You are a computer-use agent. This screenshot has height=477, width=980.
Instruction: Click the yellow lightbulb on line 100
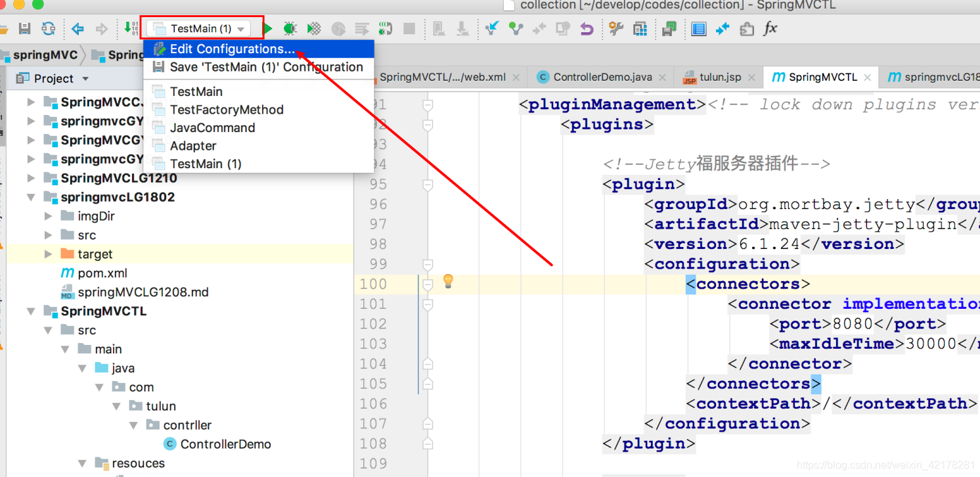click(x=448, y=281)
